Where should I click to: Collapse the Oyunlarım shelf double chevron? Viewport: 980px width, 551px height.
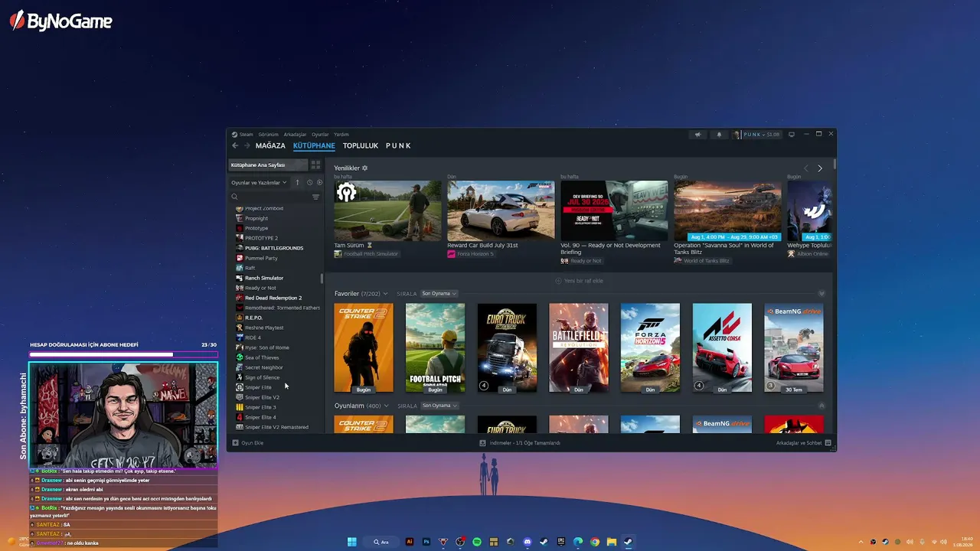[x=822, y=406]
